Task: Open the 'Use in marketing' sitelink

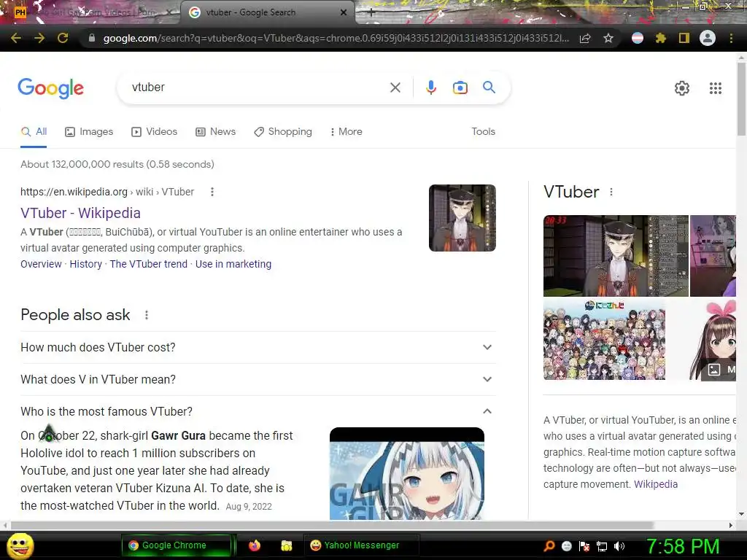Action: [x=233, y=264]
